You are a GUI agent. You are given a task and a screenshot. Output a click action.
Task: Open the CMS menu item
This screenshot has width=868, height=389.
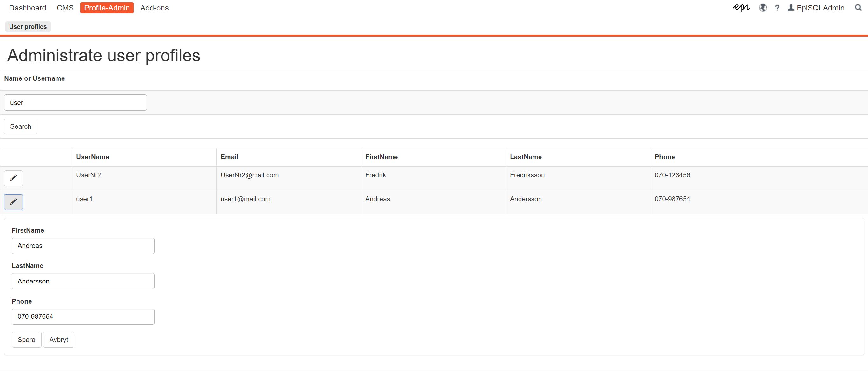pos(65,8)
